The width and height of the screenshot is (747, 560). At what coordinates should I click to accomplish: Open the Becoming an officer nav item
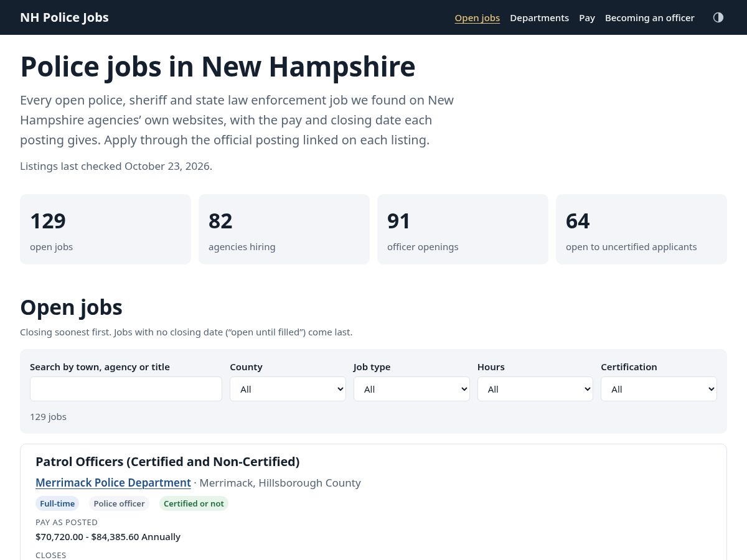(x=649, y=18)
